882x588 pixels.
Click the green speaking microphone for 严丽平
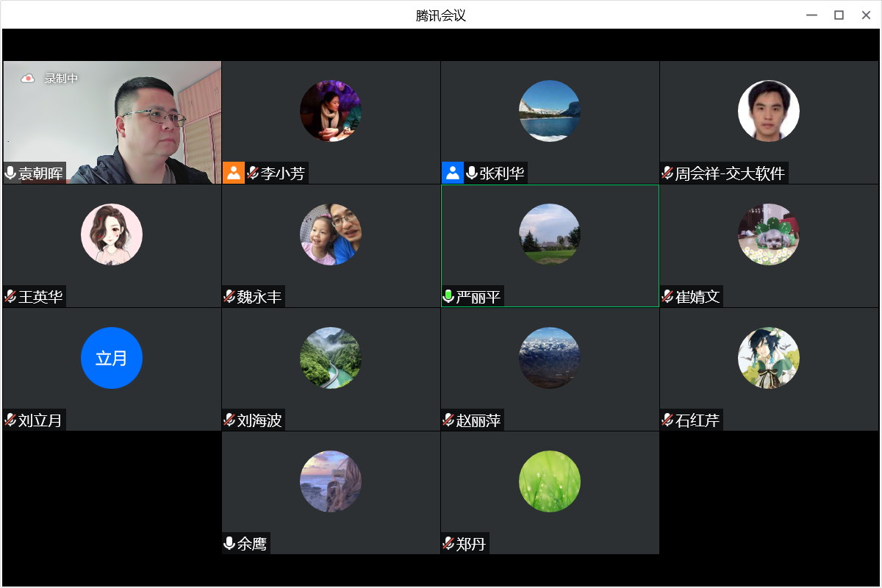point(448,297)
